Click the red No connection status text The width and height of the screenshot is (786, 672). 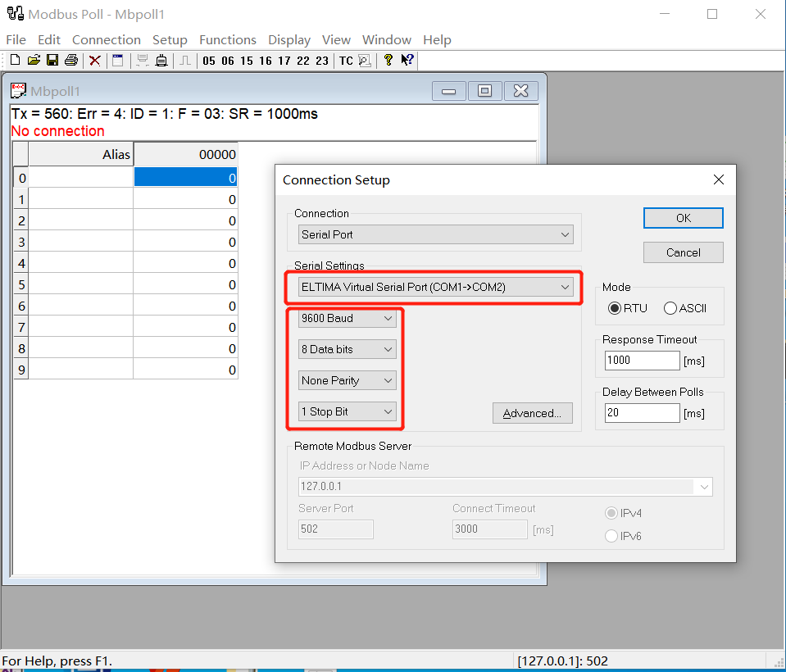click(x=57, y=131)
